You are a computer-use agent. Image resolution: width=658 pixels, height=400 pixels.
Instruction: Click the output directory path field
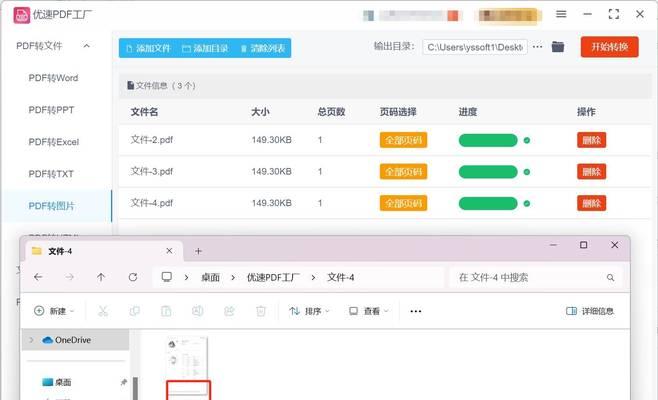[475, 47]
